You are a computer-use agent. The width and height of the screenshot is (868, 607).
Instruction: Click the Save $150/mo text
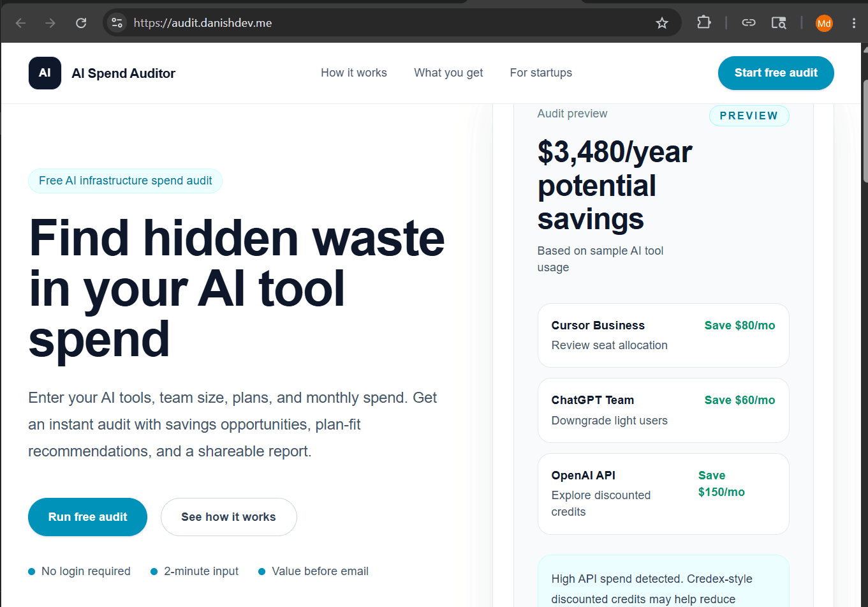click(x=721, y=484)
